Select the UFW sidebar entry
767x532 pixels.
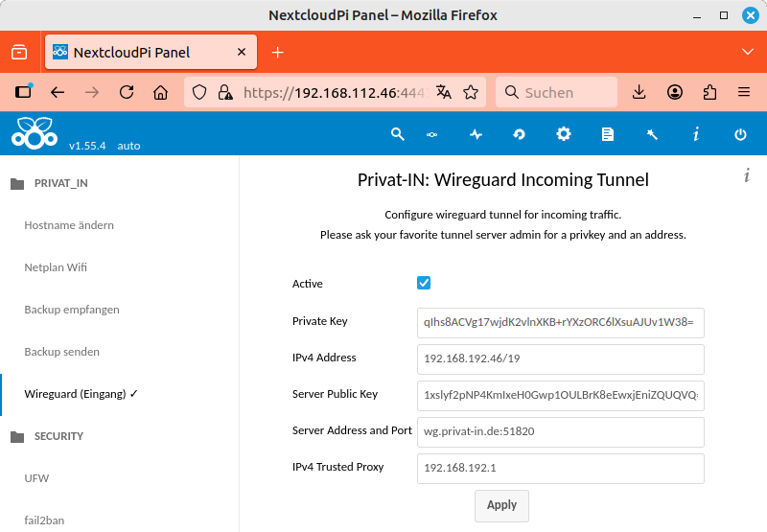[35, 478]
